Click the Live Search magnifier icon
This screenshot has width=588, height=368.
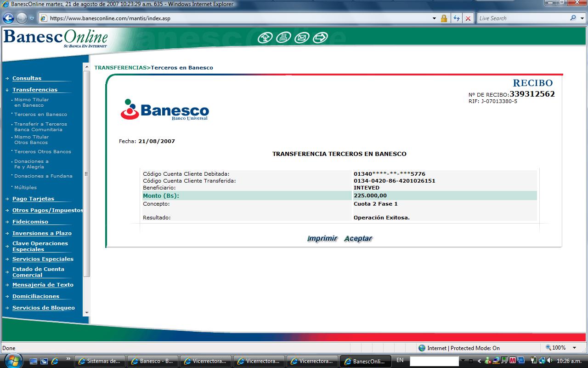click(x=573, y=18)
